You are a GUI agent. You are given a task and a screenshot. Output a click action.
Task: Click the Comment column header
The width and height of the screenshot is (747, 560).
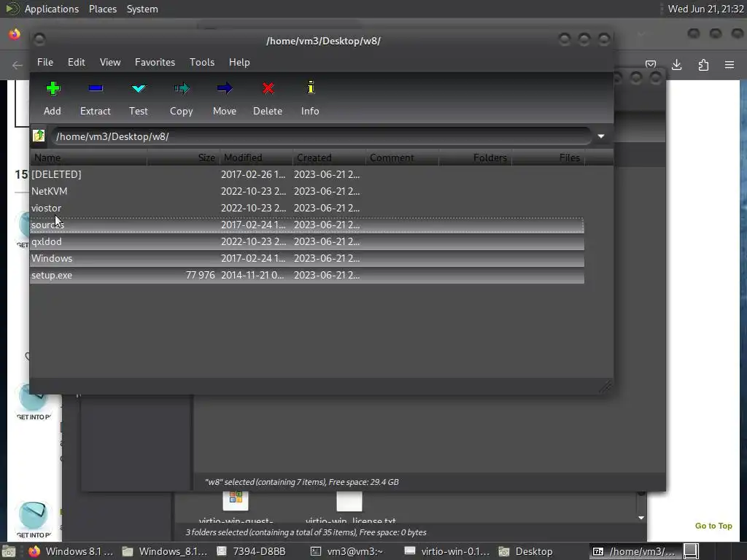tap(402, 157)
